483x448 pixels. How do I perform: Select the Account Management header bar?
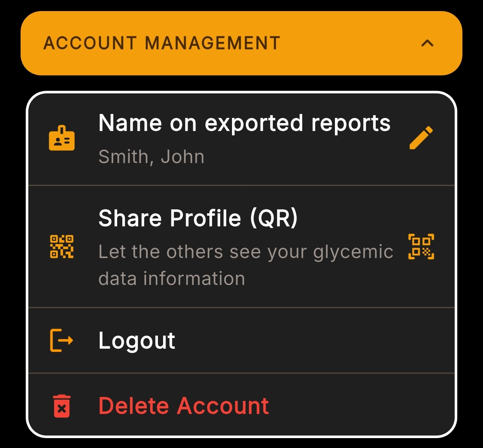(x=162, y=43)
